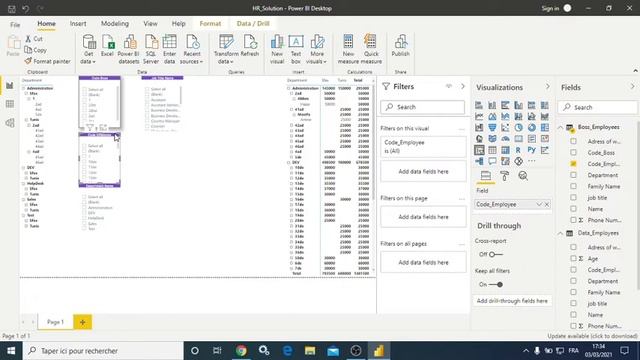Open the Enter data dialog

pyautogui.click(x=169, y=49)
